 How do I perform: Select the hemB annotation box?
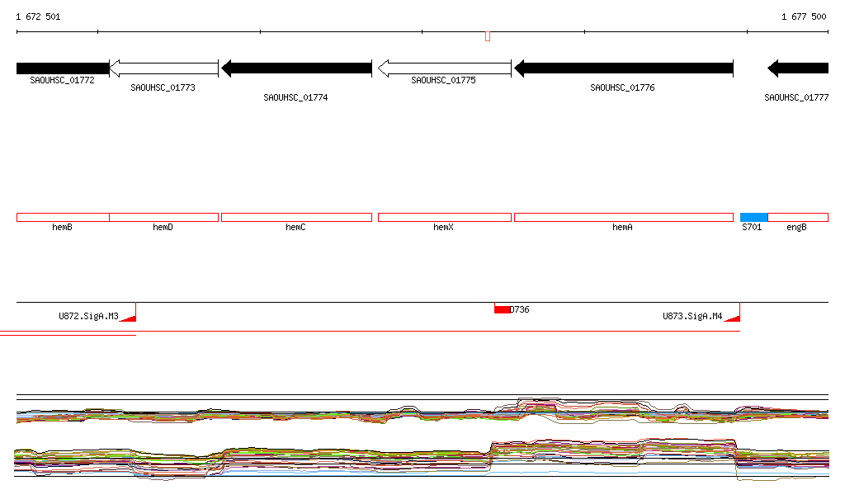click(63, 217)
